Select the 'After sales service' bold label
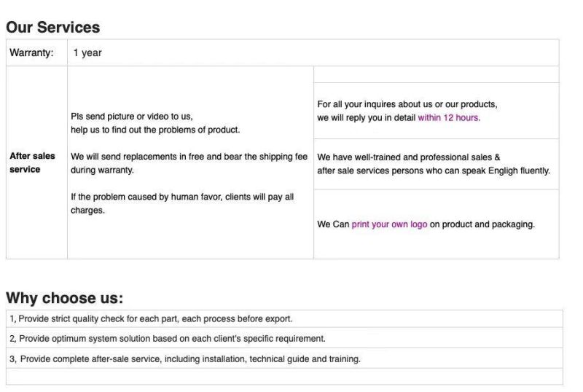The image size is (583, 392). (x=32, y=162)
